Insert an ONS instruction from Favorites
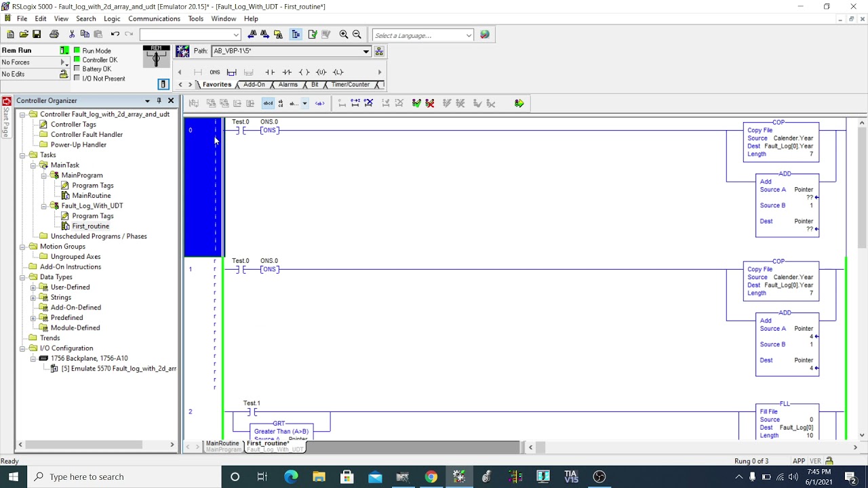The image size is (868, 488). (214, 72)
